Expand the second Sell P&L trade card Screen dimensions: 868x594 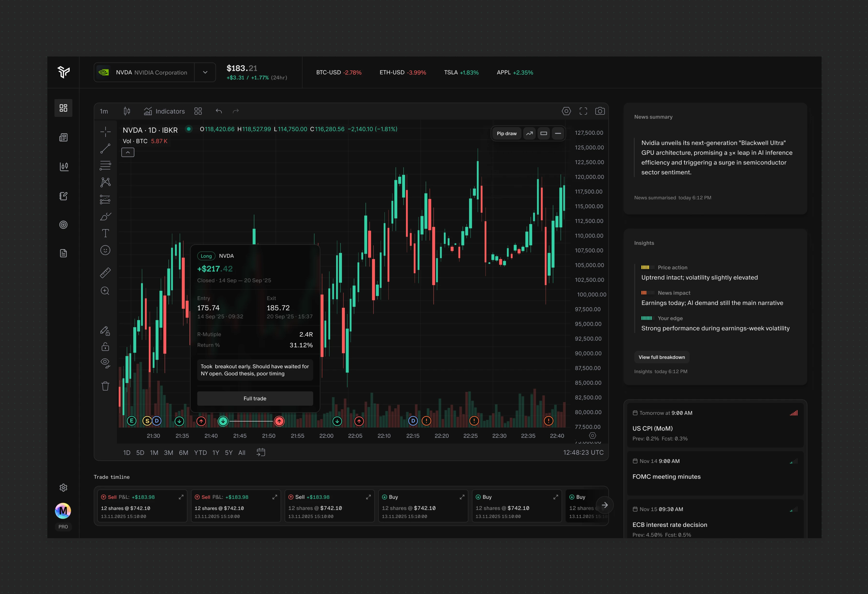point(275,497)
